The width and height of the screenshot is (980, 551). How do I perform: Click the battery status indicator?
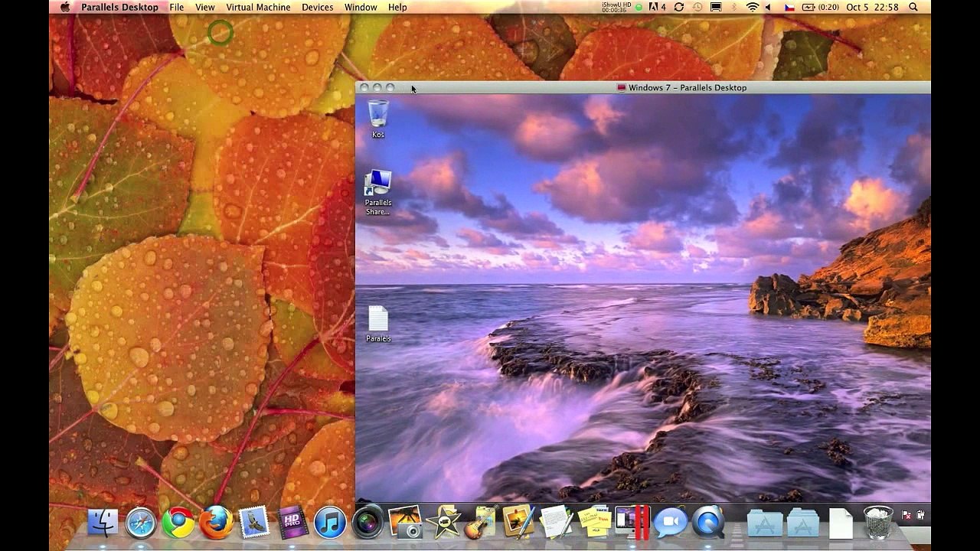(x=820, y=7)
